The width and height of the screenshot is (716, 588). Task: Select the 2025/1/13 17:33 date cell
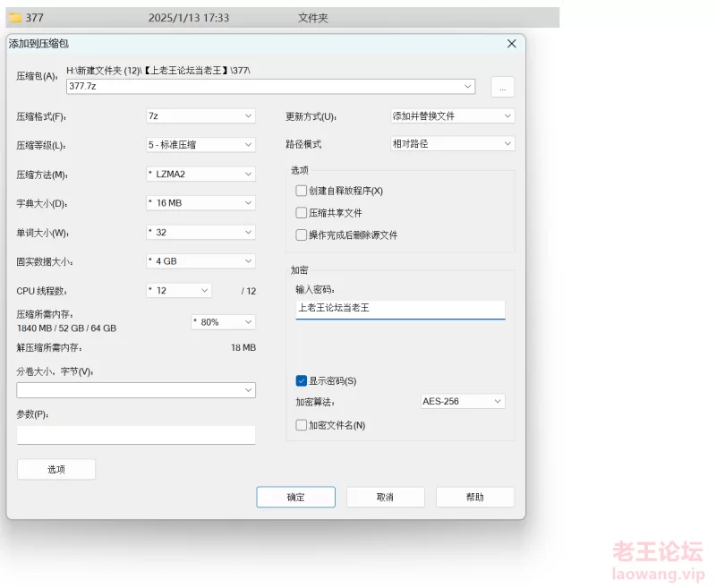pos(189,18)
